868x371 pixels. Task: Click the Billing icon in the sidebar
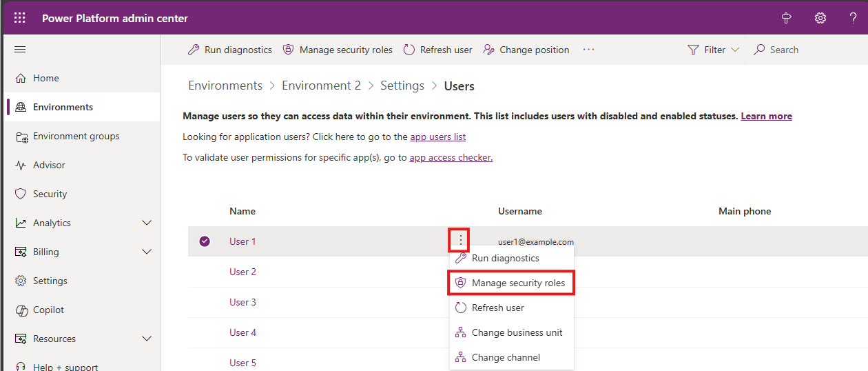(x=21, y=252)
